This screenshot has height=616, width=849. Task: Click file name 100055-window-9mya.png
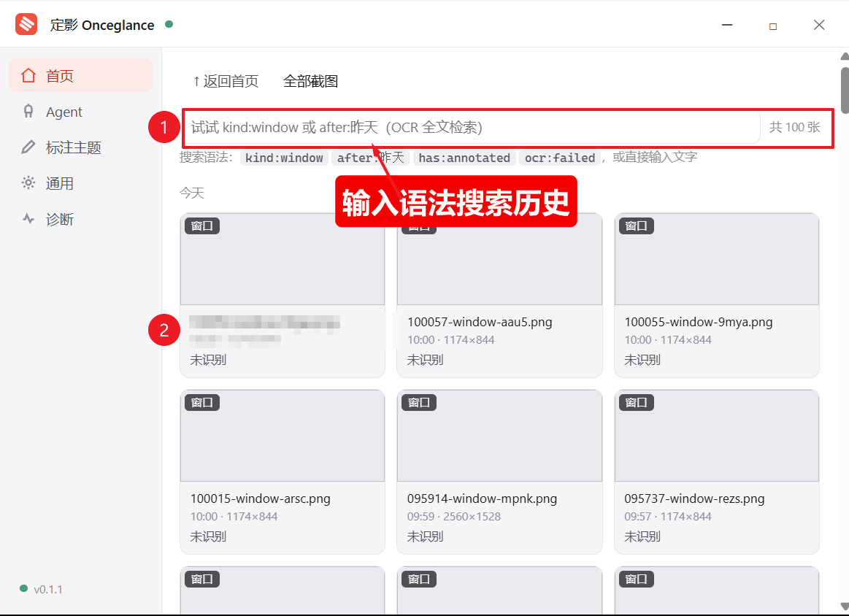[x=699, y=322]
